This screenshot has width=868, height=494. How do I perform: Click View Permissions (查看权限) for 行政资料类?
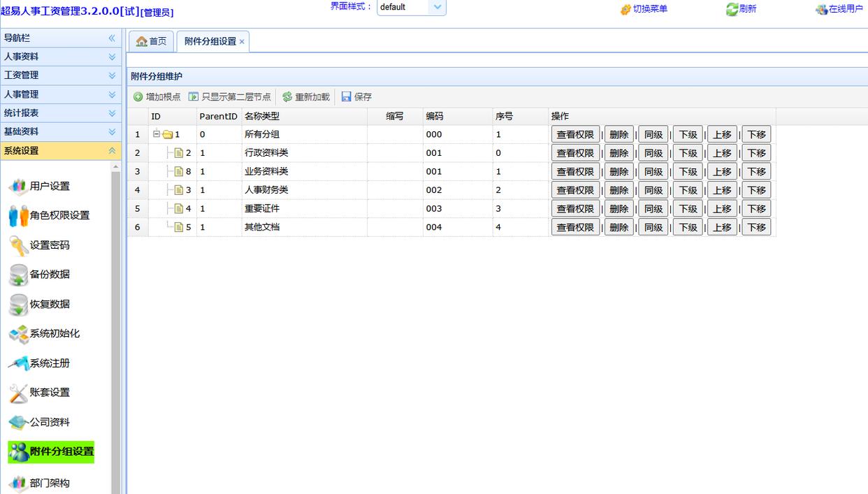click(575, 153)
